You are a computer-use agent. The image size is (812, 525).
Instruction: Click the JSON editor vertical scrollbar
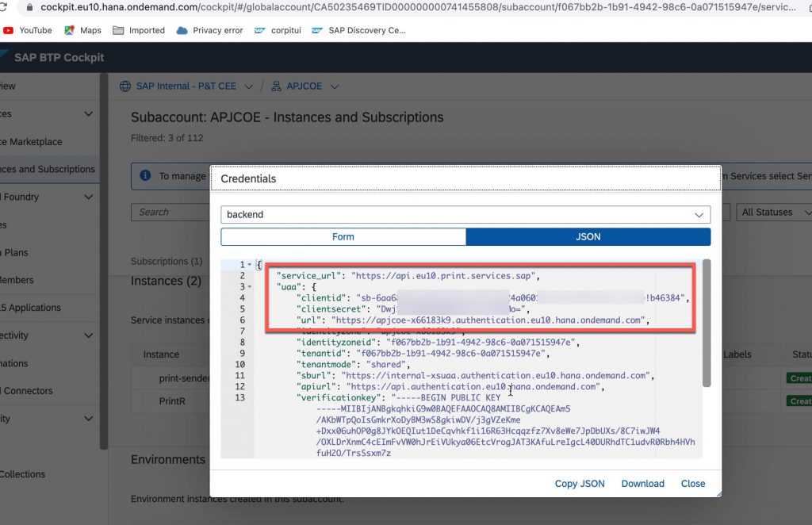(707, 323)
